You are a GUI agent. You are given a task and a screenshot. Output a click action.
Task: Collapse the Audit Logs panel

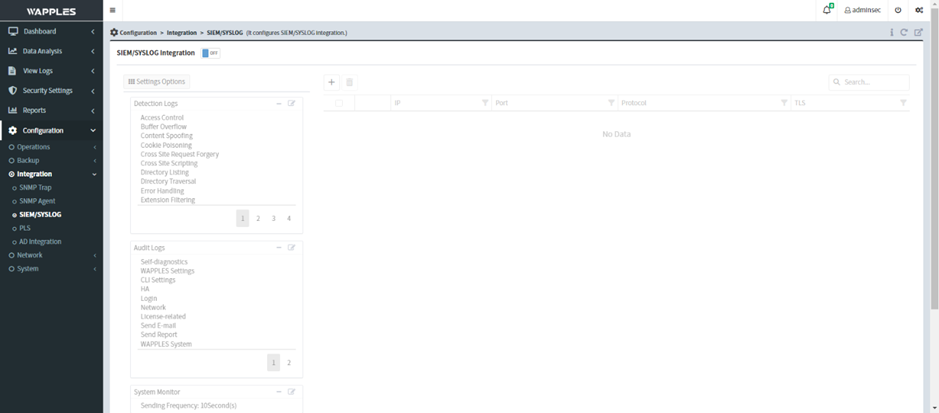pyautogui.click(x=279, y=247)
